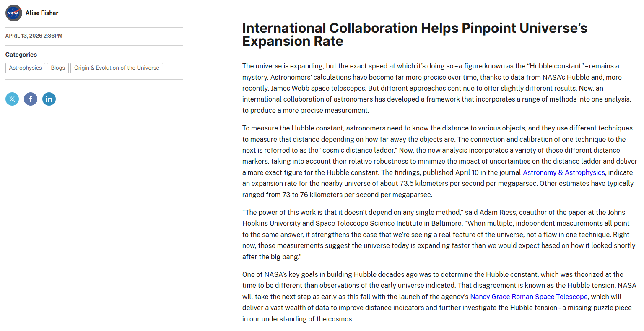Select the Blogs category tag
644x331 pixels.
[x=58, y=68]
